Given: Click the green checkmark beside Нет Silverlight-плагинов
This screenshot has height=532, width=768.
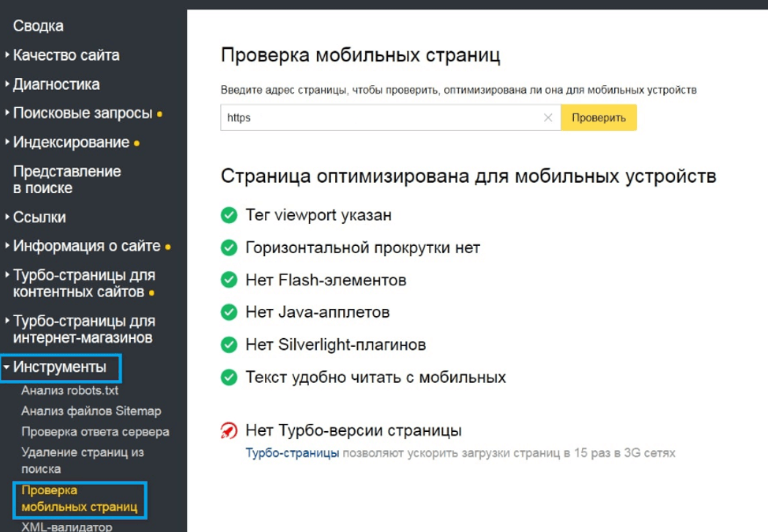Looking at the screenshot, I should [x=229, y=345].
